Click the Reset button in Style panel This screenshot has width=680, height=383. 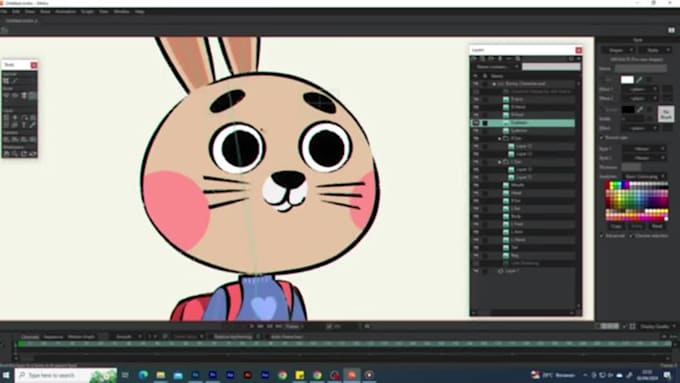click(657, 226)
